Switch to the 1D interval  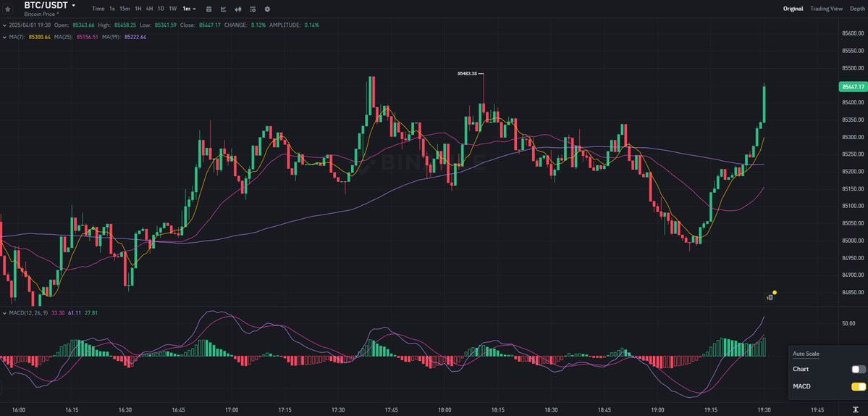click(x=161, y=9)
